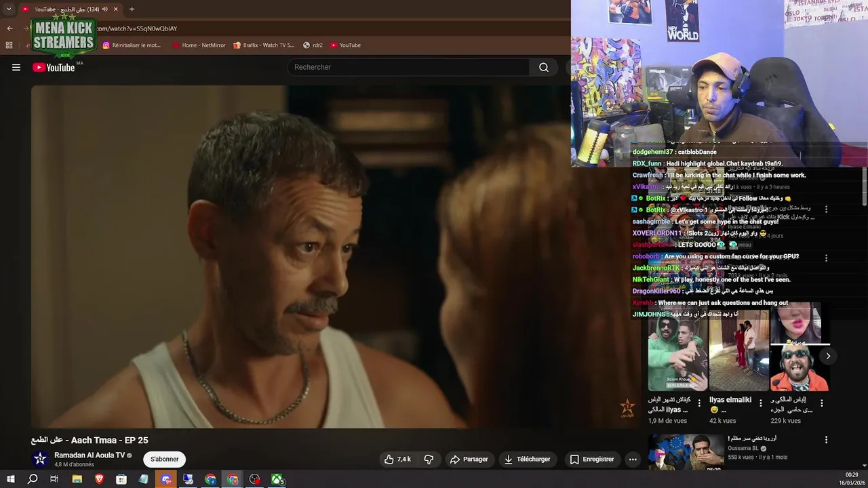Screen dimensions: 868x488
Task: Dislike the Aach Tmaa video
Action: coord(429,459)
